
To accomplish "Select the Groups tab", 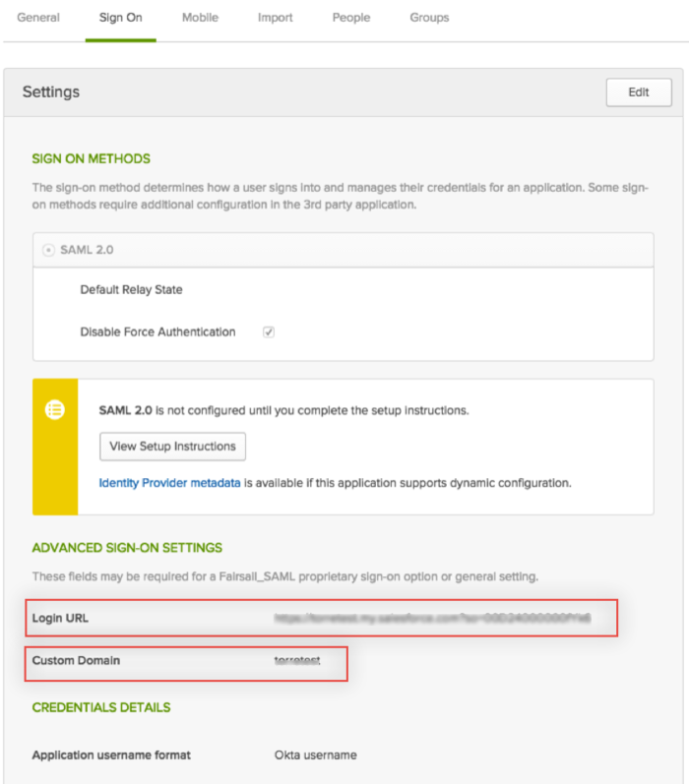I will coord(429,18).
